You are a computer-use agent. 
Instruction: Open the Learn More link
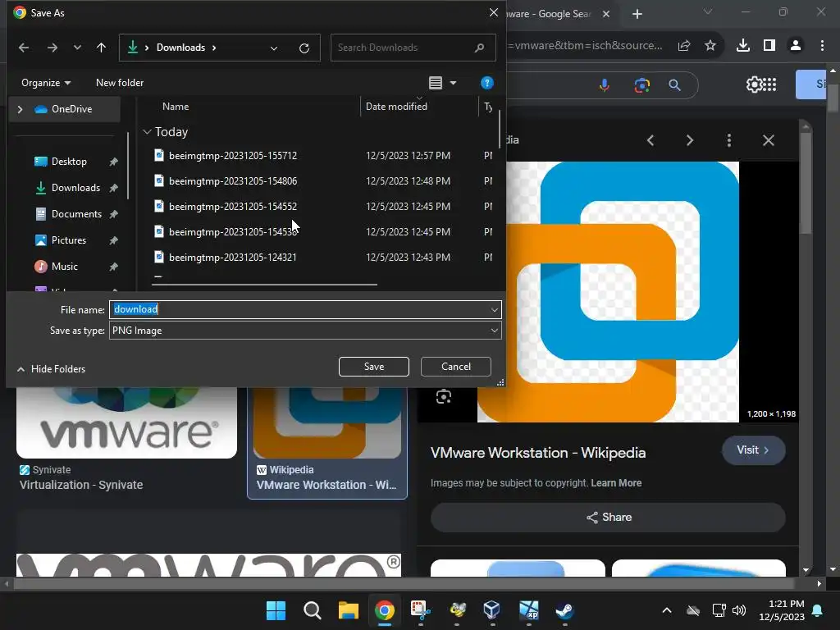pos(616,483)
